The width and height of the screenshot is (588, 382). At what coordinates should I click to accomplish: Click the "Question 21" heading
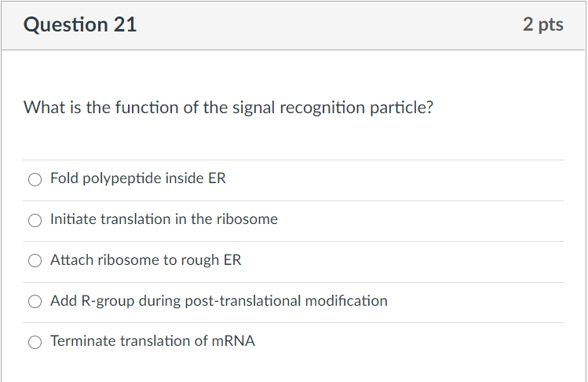point(80,25)
